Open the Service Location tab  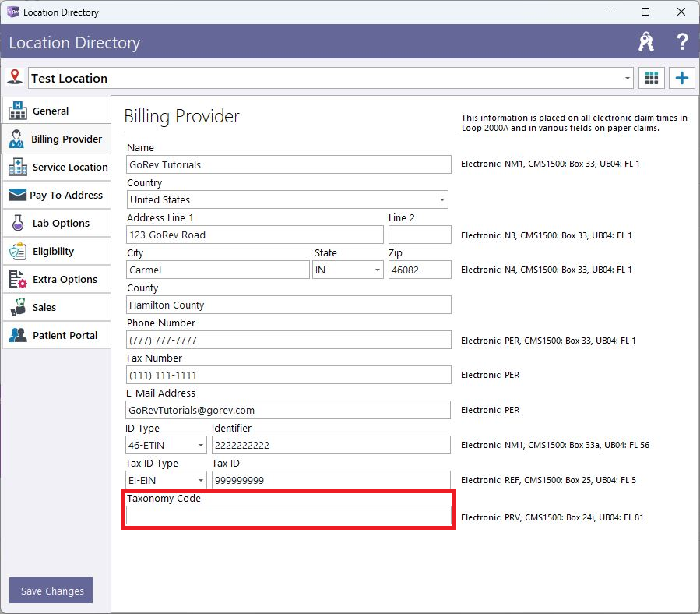[x=57, y=167]
